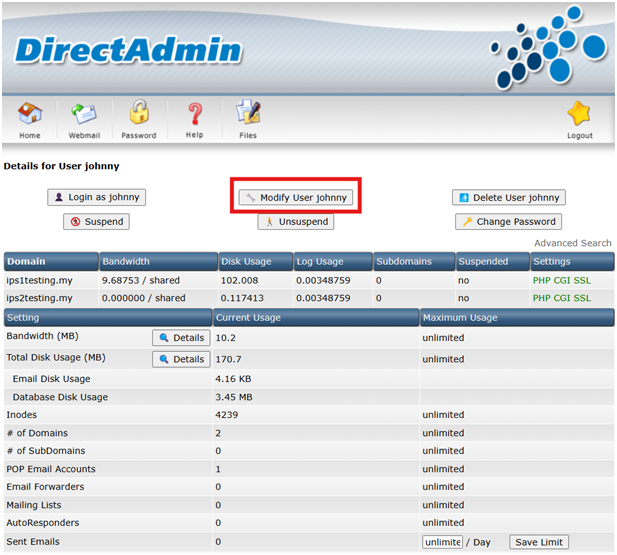This screenshot has height=555, width=617.
Task: Suspend the user account
Action: [x=96, y=222]
